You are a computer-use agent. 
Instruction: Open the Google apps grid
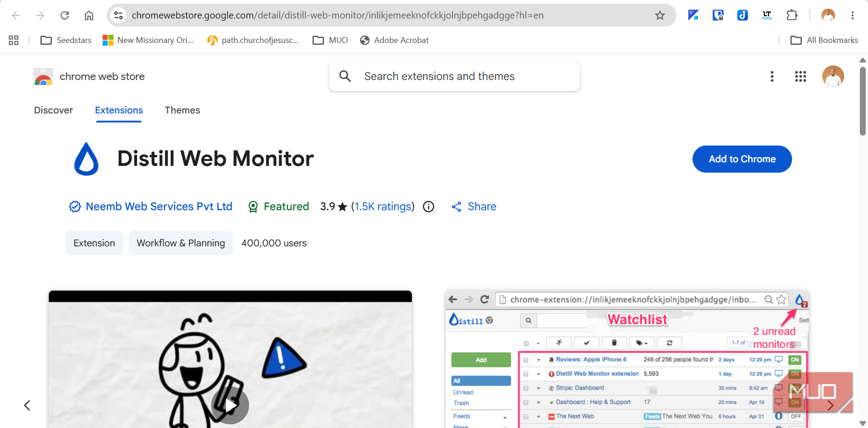(x=801, y=76)
